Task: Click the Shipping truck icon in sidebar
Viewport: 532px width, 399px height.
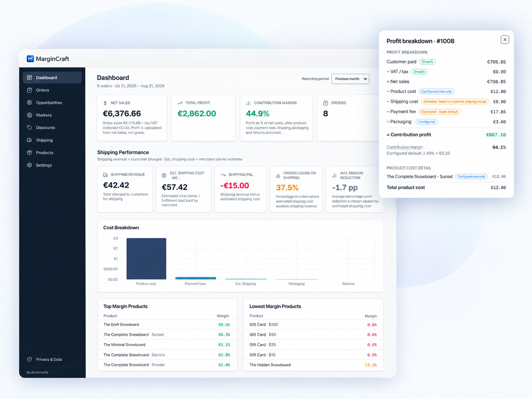Action: tap(29, 140)
